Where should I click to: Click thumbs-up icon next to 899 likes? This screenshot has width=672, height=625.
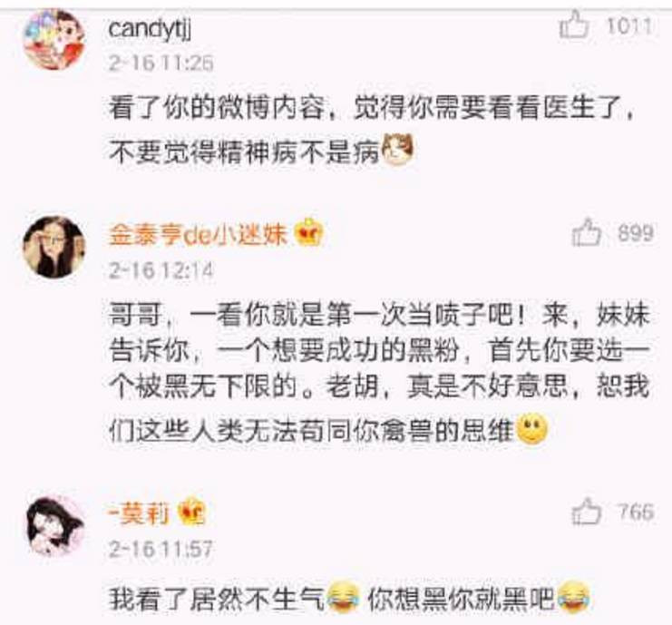pos(586,233)
